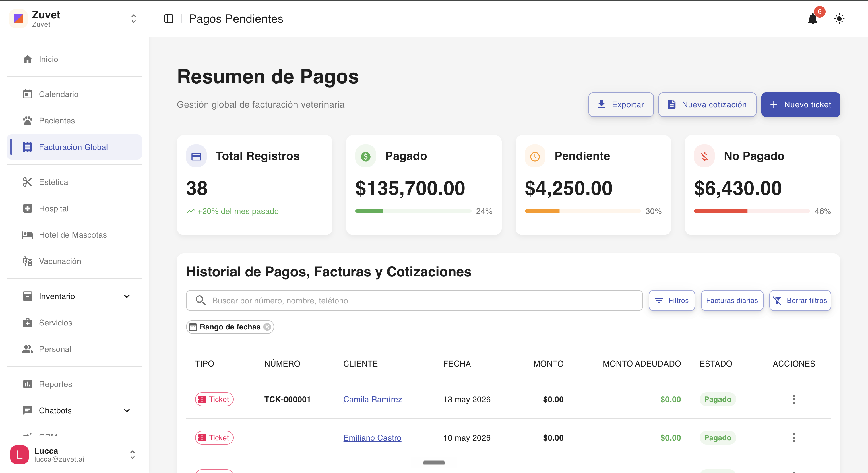Open the Filtros button
The width and height of the screenshot is (868, 473).
coord(672,300)
